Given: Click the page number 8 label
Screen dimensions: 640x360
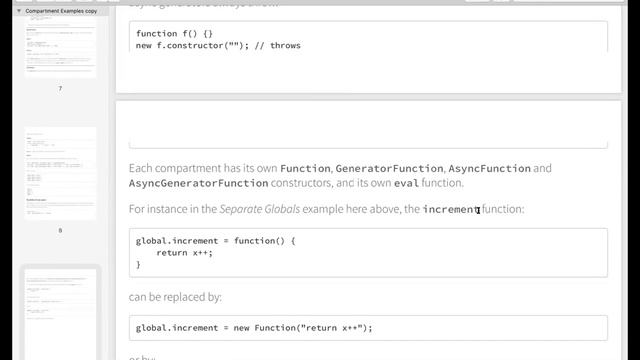Looking at the screenshot, I should tap(60, 231).
